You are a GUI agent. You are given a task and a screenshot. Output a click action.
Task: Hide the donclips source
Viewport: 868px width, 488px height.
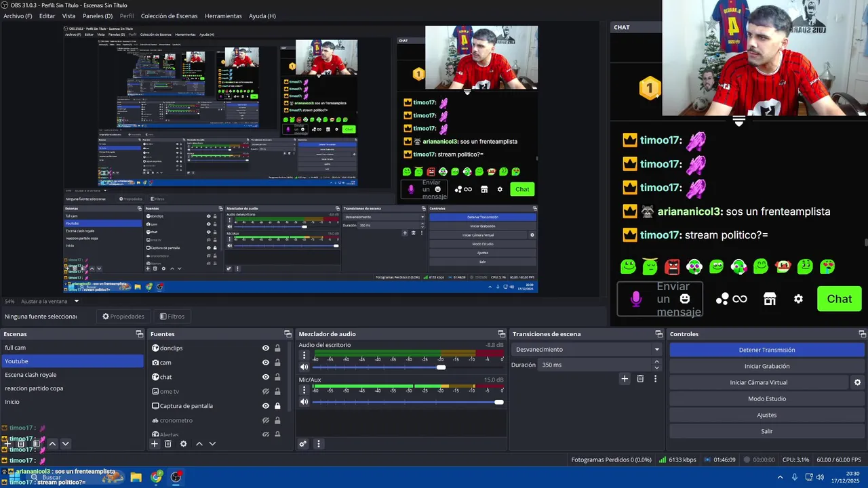point(266,348)
